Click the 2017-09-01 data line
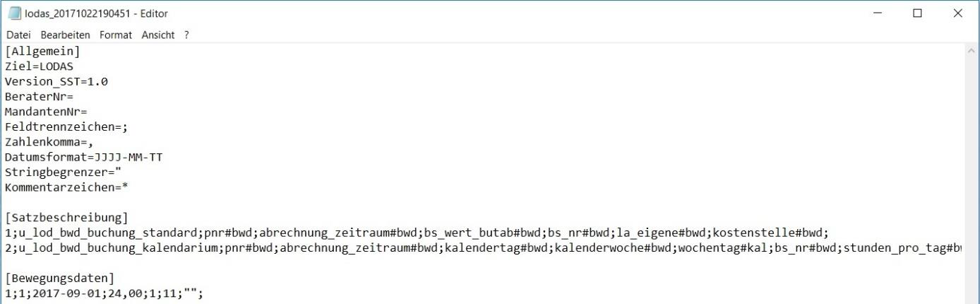 104,293
